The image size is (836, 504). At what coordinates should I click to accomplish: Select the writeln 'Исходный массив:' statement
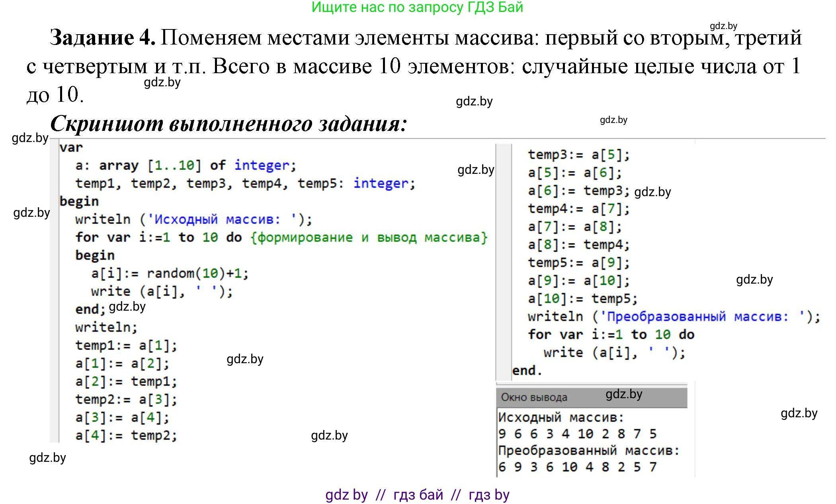[194, 219]
